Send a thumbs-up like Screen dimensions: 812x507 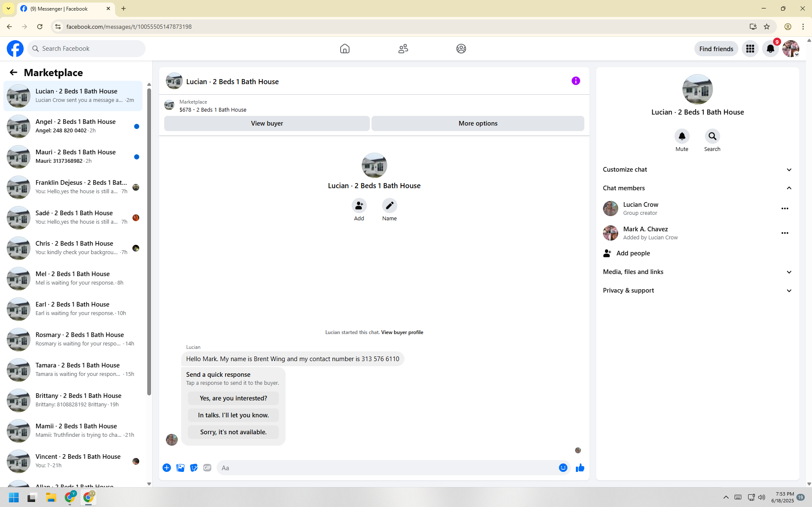click(x=580, y=468)
